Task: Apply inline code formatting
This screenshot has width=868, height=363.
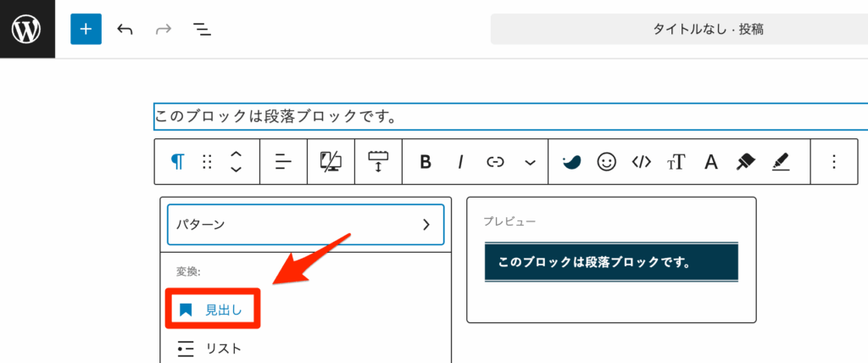Action: [x=641, y=162]
